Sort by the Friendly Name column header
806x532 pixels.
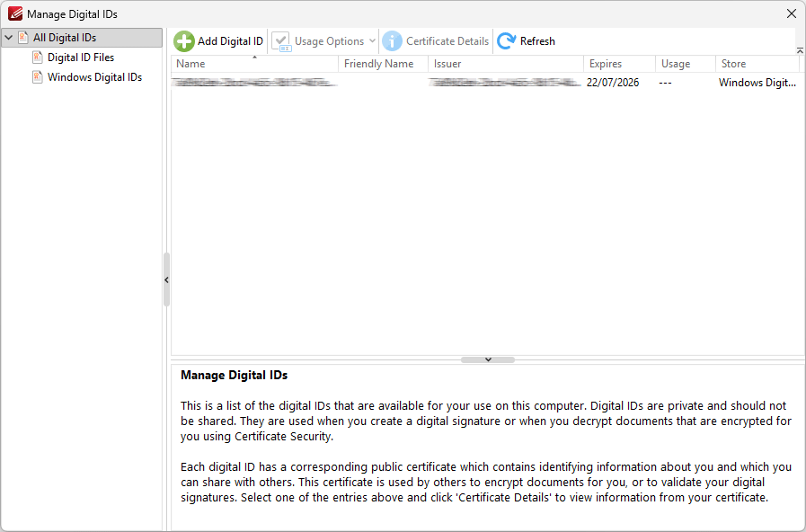coord(383,64)
